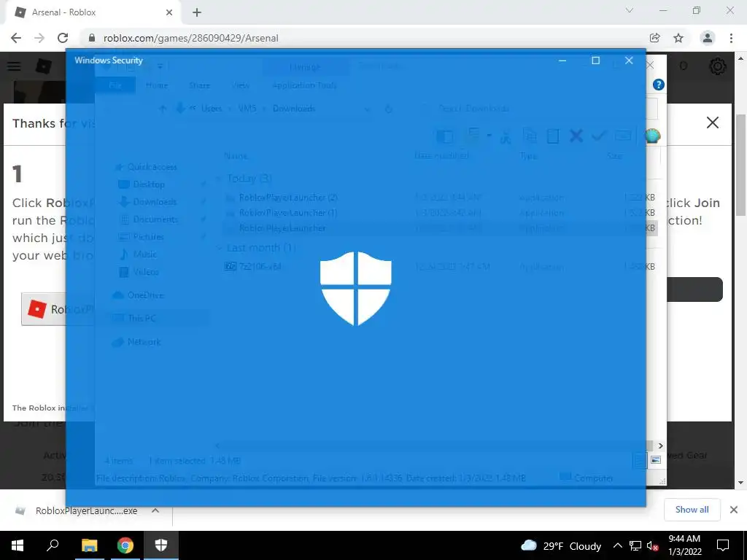The height and width of the screenshot is (560, 747).
Task: Open the Windows notification center
Action: pos(723,545)
